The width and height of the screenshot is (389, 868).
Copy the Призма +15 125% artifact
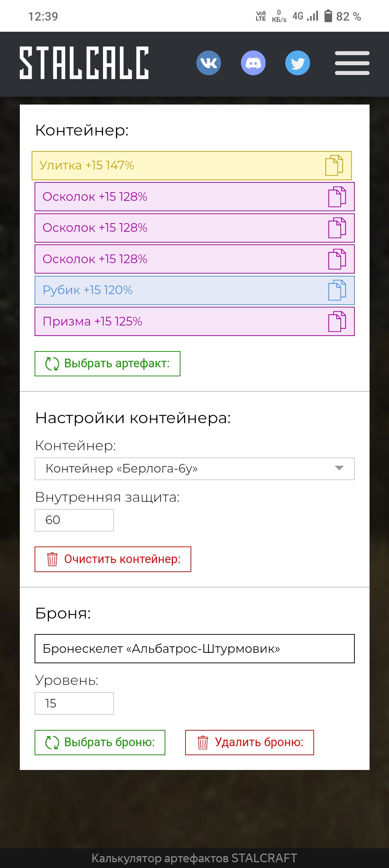click(x=337, y=322)
